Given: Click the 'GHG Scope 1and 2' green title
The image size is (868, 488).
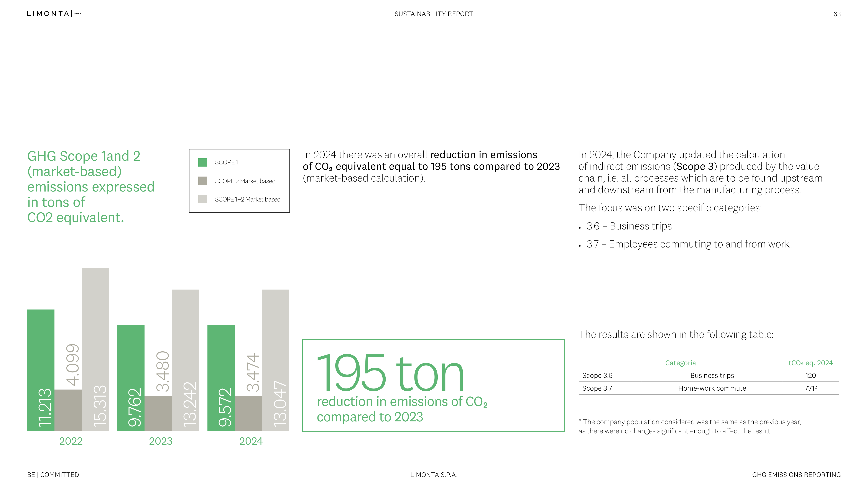Looking at the screenshot, I should click(84, 156).
